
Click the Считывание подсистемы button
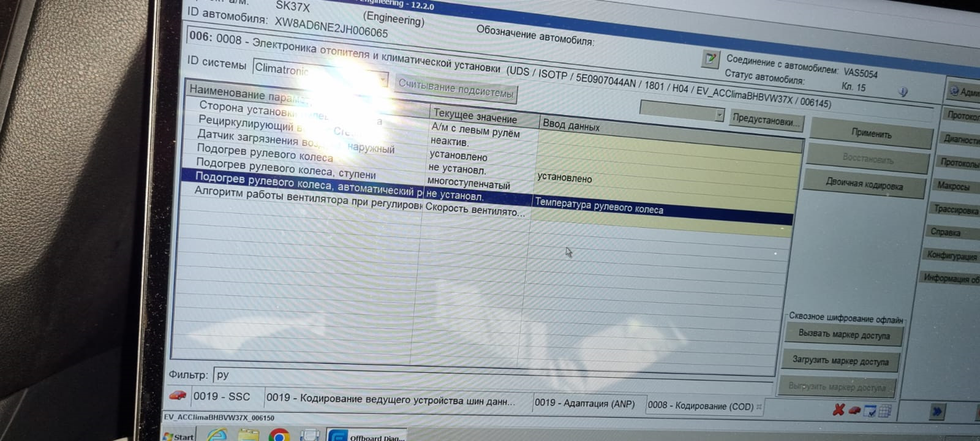click(x=456, y=89)
